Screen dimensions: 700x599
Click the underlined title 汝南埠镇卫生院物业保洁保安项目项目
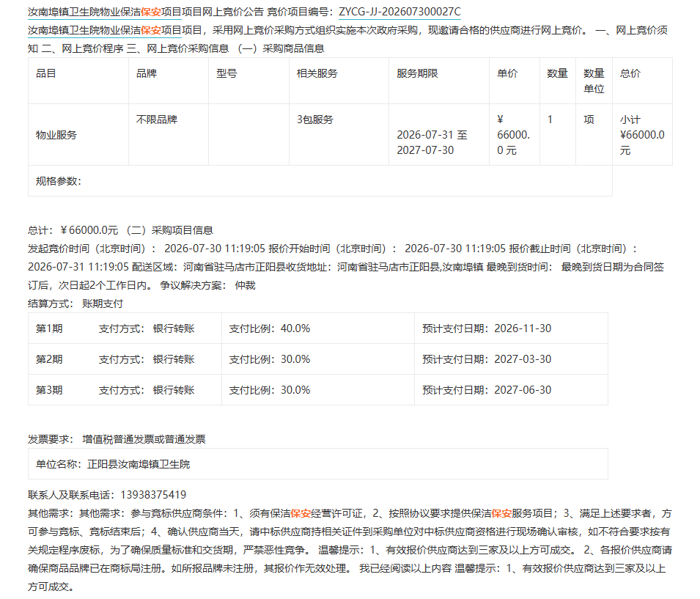(105, 12)
